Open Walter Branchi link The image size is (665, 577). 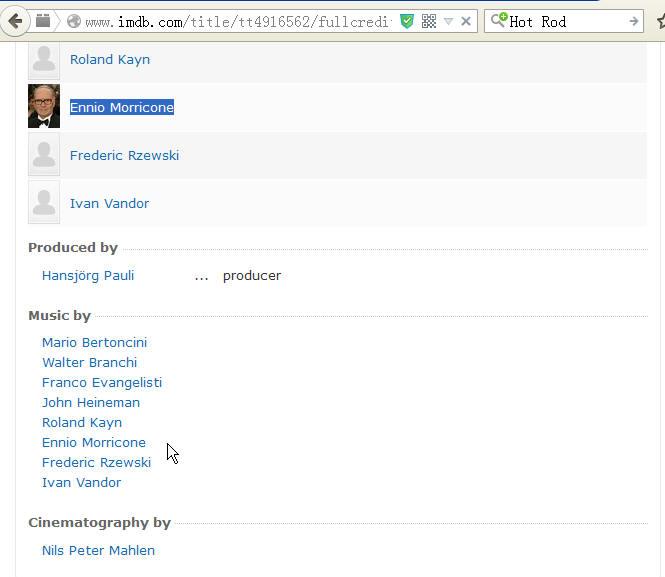click(89, 362)
